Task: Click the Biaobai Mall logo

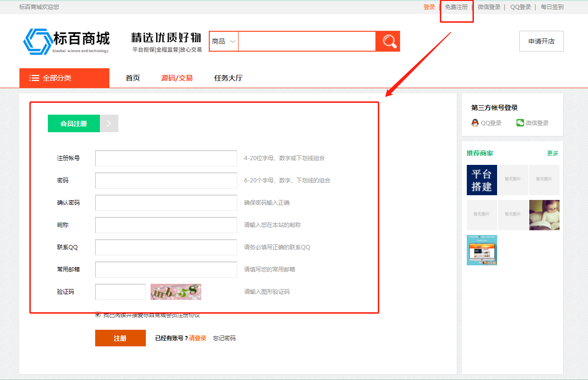Action: tap(66, 41)
